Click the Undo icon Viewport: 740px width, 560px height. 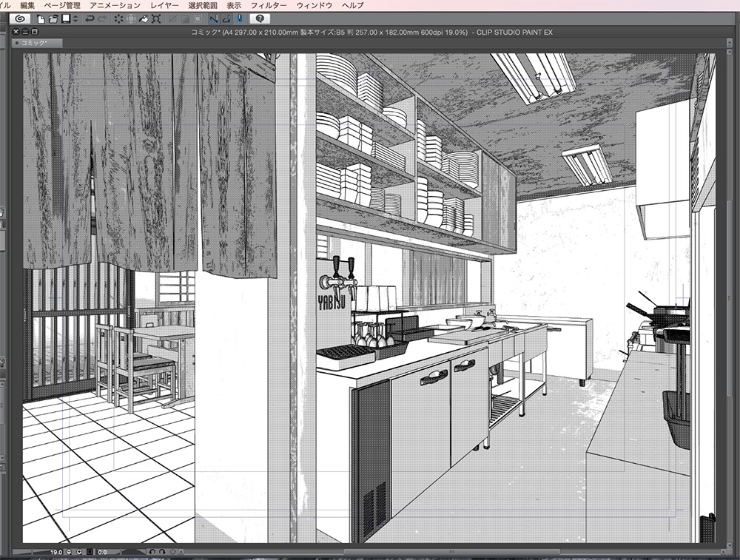click(x=88, y=18)
